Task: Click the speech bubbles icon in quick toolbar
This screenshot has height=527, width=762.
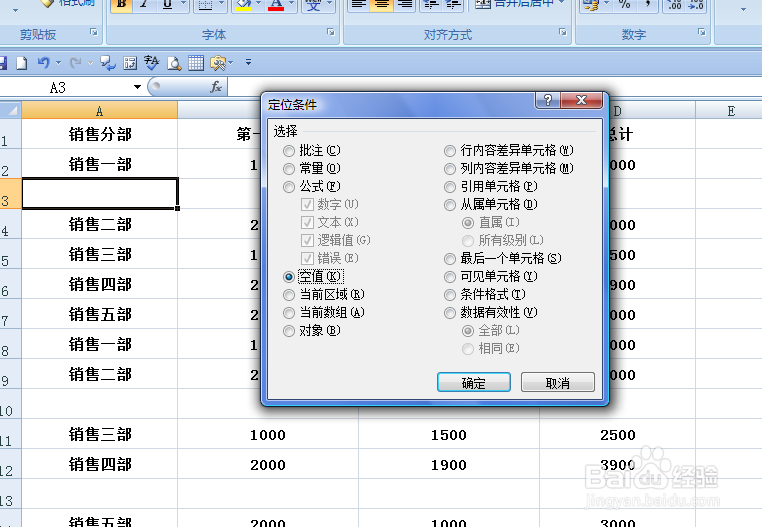Action: 108,63
